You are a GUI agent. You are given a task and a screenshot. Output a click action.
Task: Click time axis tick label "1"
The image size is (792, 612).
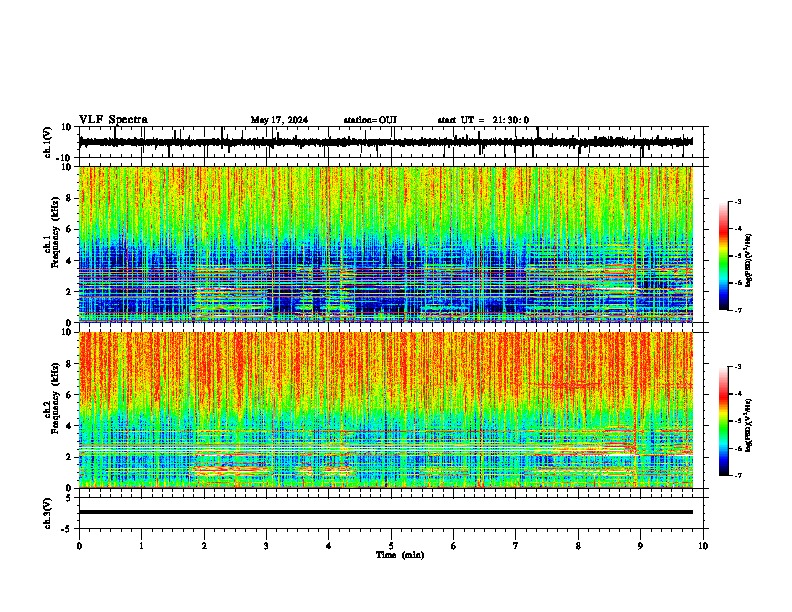141,546
